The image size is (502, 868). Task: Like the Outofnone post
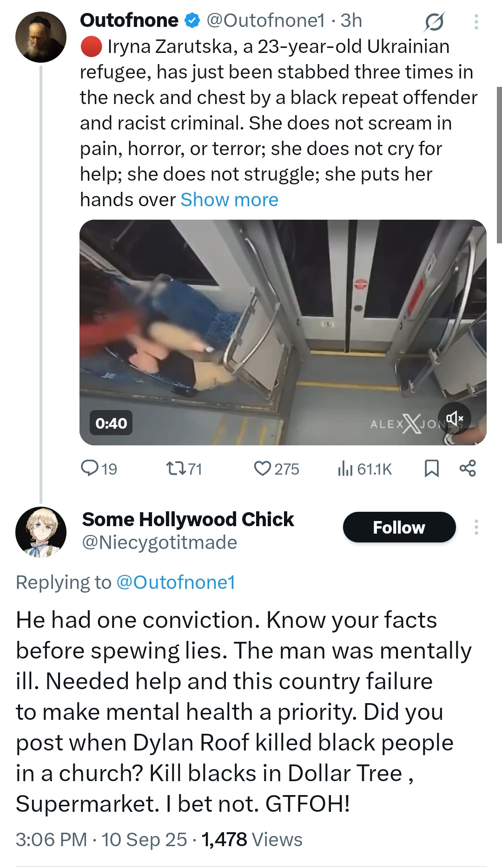[x=262, y=468]
